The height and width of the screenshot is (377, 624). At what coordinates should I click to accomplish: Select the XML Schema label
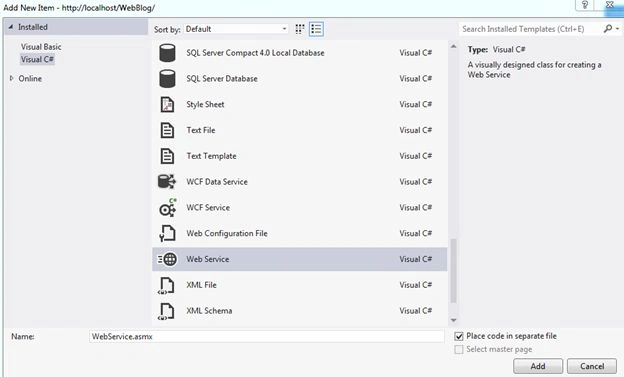[209, 311]
